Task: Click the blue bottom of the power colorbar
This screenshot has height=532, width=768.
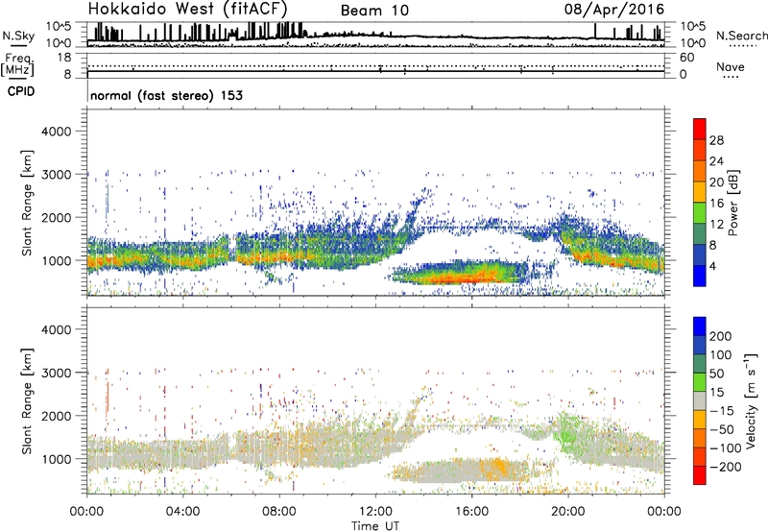Action: tap(700, 276)
